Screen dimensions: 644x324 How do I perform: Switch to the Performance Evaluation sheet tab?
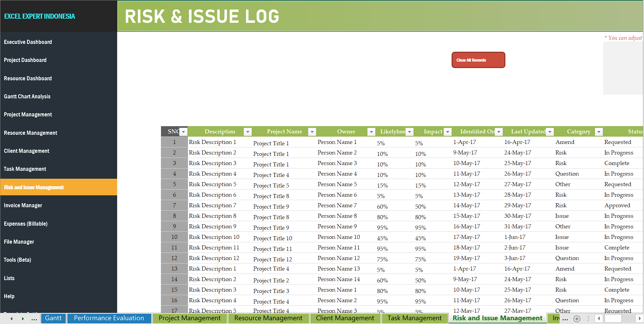point(109,318)
